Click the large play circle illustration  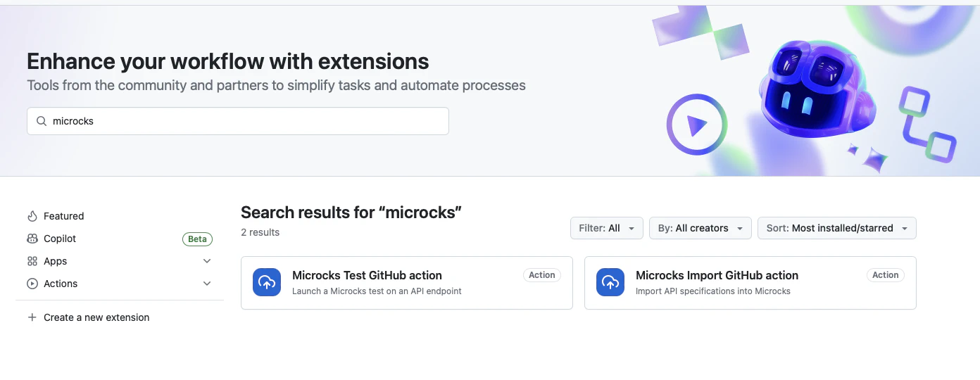[x=696, y=125]
